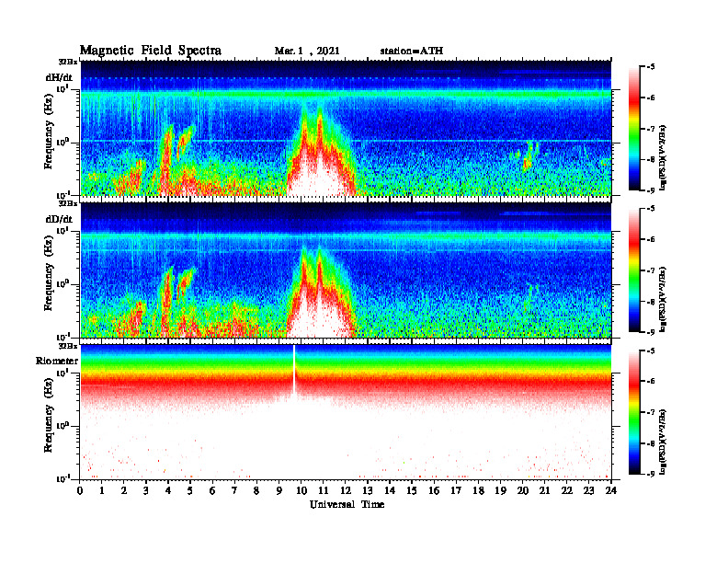Click the hour "7" tick label
This screenshot has width=728, height=563.
tap(234, 491)
